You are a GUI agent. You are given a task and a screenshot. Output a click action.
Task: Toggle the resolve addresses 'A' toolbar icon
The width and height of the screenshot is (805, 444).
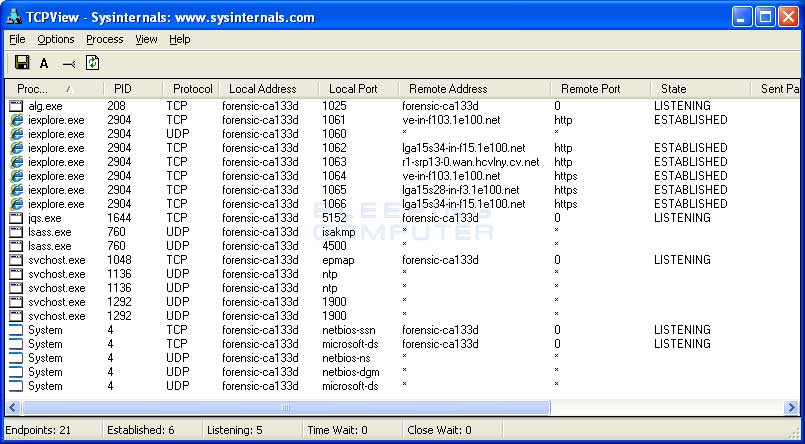click(44, 64)
